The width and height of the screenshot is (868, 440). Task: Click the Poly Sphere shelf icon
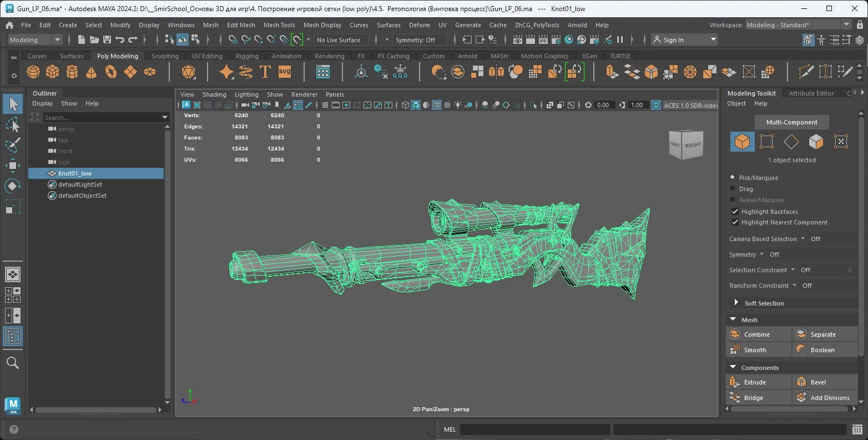click(33, 72)
